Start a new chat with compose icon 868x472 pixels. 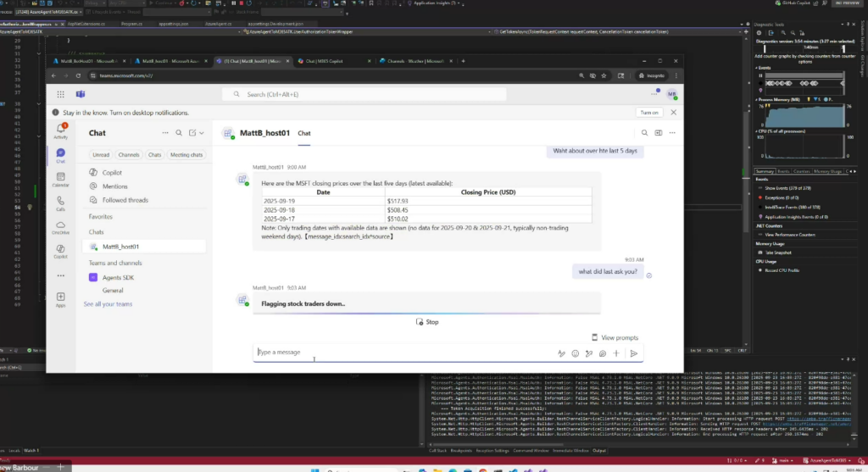pyautogui.click(x=192, y=133)
